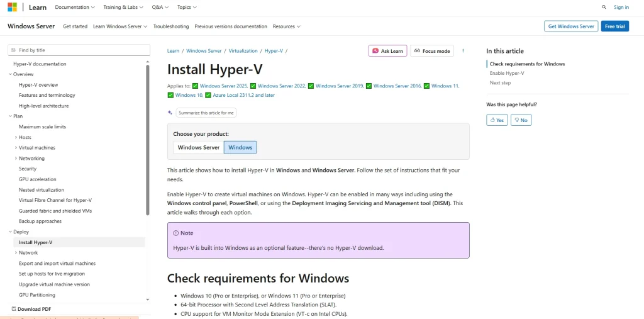
Task: Click the sidebar vertical scrollbar
Action: coord(148,140)
